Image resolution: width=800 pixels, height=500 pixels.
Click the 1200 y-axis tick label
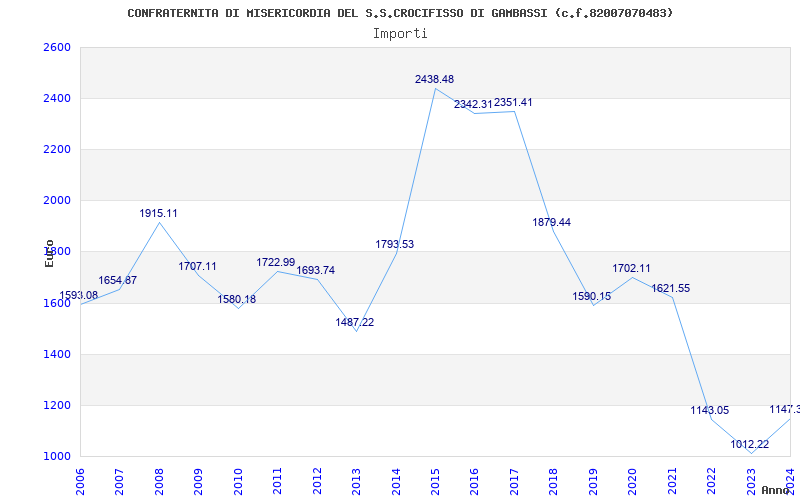click(57, 406)
